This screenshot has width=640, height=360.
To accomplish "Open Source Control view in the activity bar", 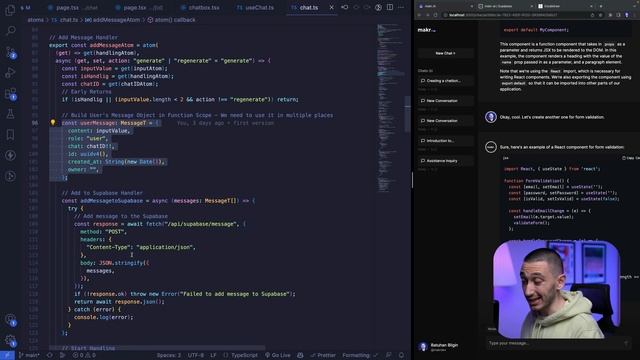I will [x=10, y=52].
